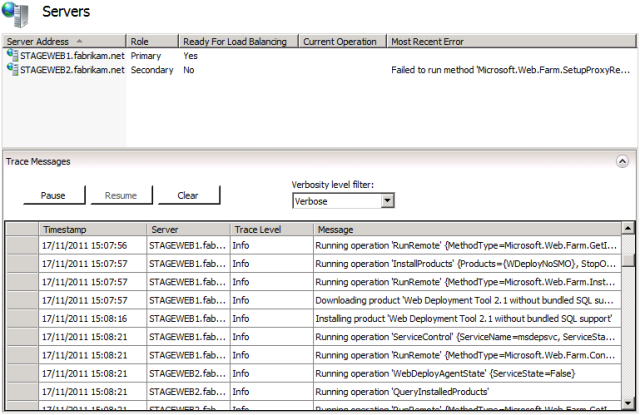The image size is (640, 415).
Task: Sort trace messages by Timestamp column
Action: pyautogui.click(x=92, y=229)
